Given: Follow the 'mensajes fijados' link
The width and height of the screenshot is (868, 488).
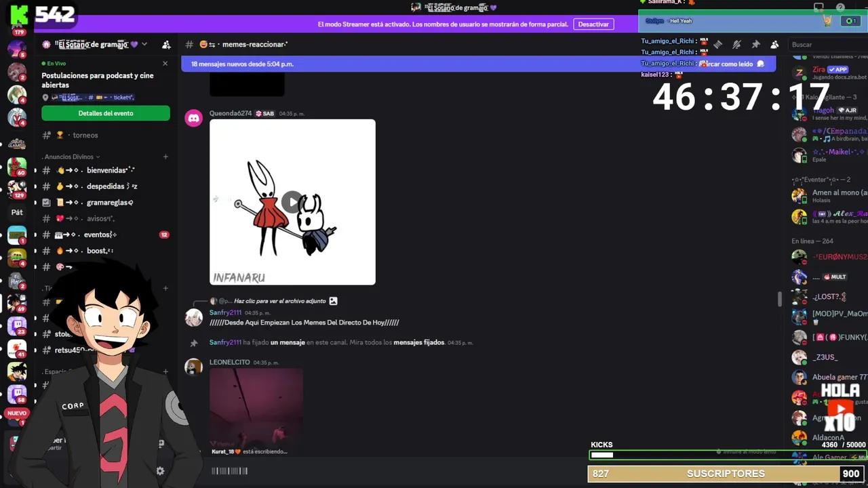Looking at the screenshot, I should [419, 343].
